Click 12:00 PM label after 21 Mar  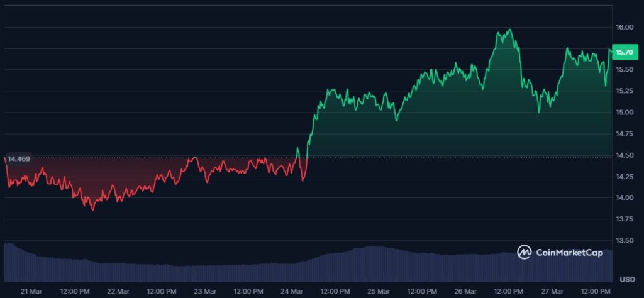coord(75,291)
